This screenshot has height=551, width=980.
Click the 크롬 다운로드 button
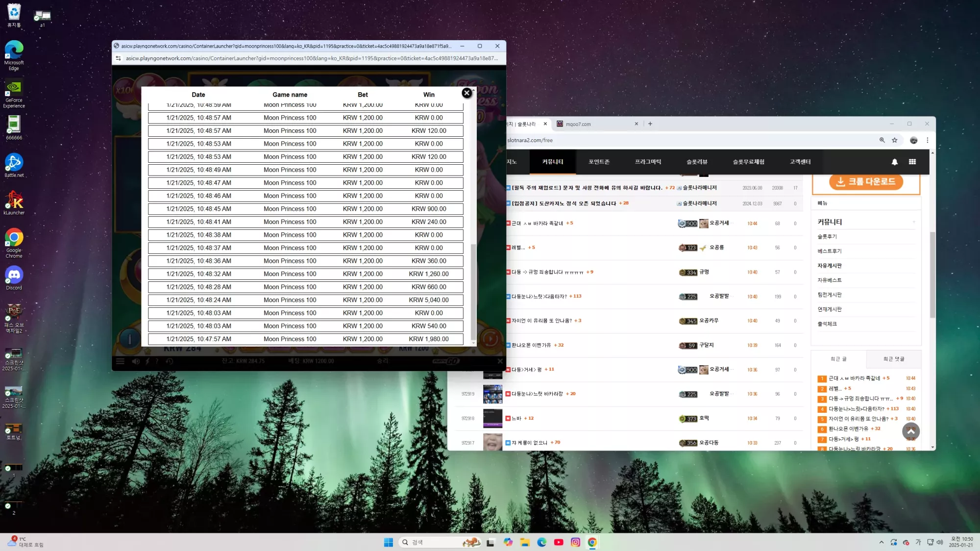[x=866, y=182]
